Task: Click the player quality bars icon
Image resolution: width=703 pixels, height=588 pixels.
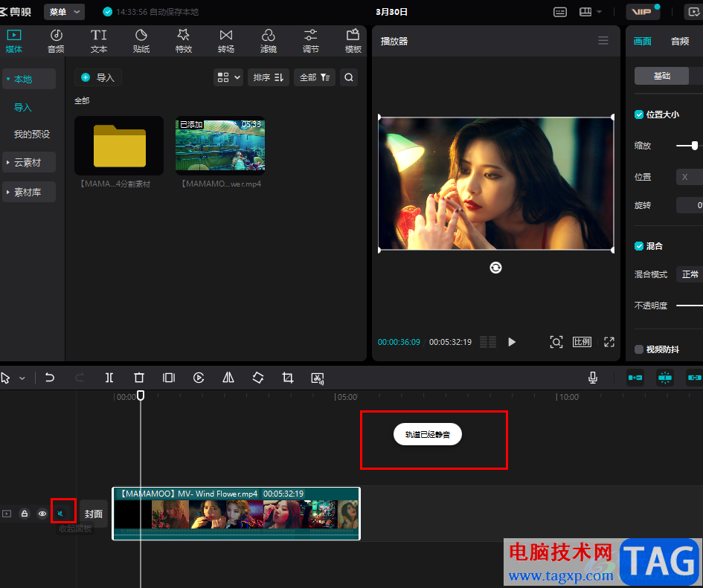Action: click(x=488, y=342)
